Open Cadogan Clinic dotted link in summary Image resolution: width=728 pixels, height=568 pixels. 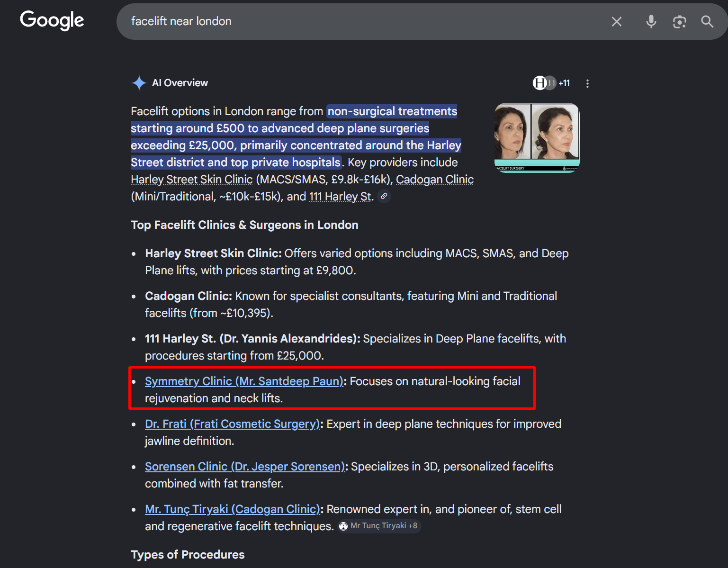(x=434, y=180)
